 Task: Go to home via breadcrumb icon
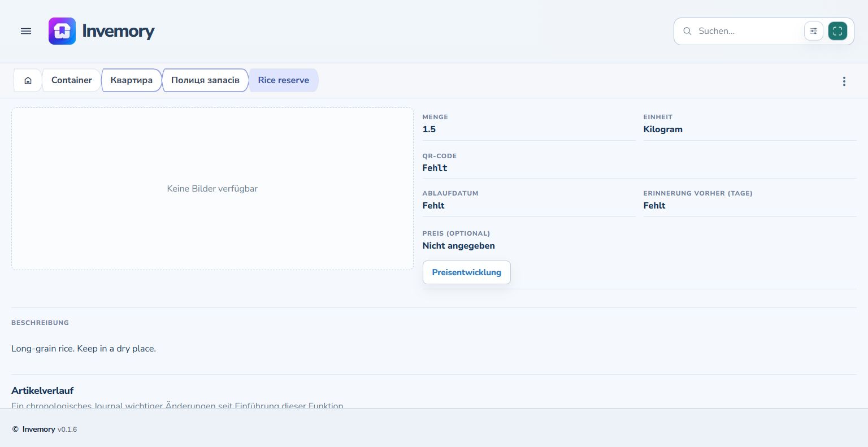28,80
